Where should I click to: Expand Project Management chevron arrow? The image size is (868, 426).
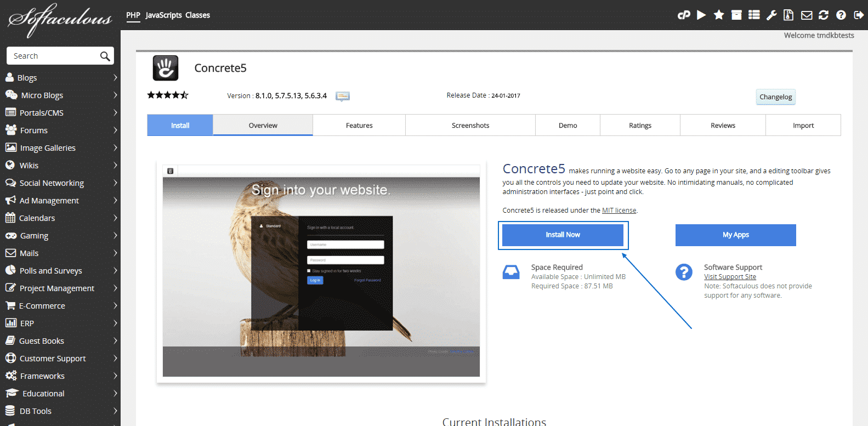[115, 288]
